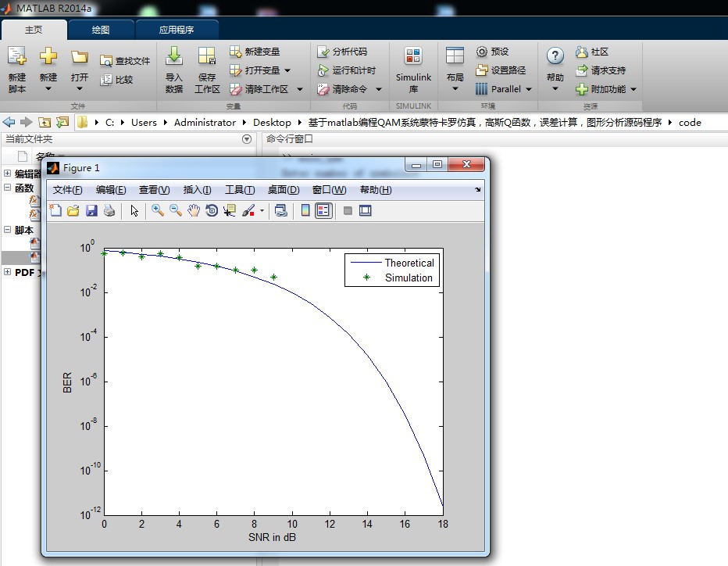Screen dimensions: 728x566
Task: Expand the Open Variable (打开变量) dropdown
Action: click(x=287, y=70)
